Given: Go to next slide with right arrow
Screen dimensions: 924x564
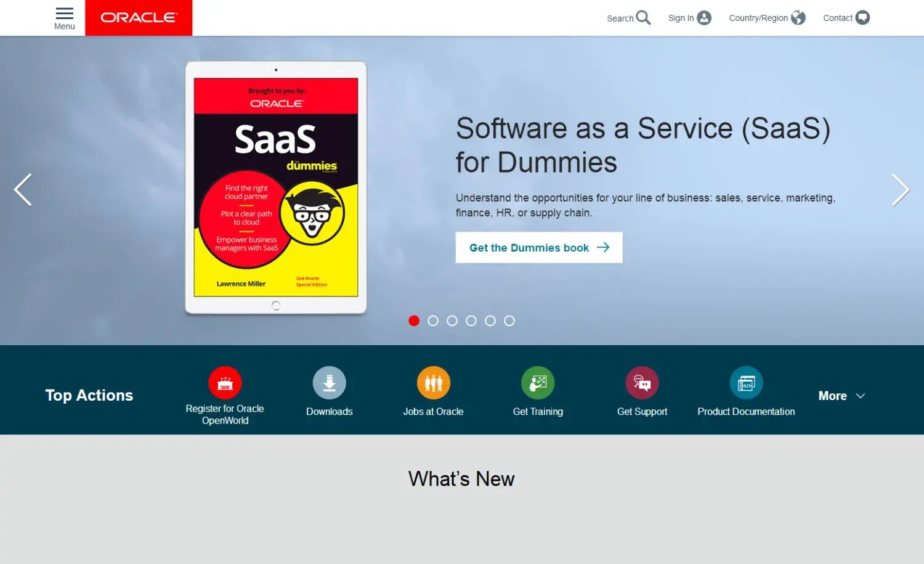Looking at the screenshot, I should click(901, 190).
